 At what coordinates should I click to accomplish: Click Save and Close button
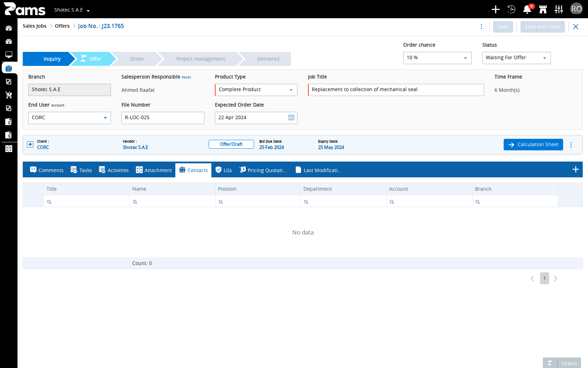[x=542, y=27]
